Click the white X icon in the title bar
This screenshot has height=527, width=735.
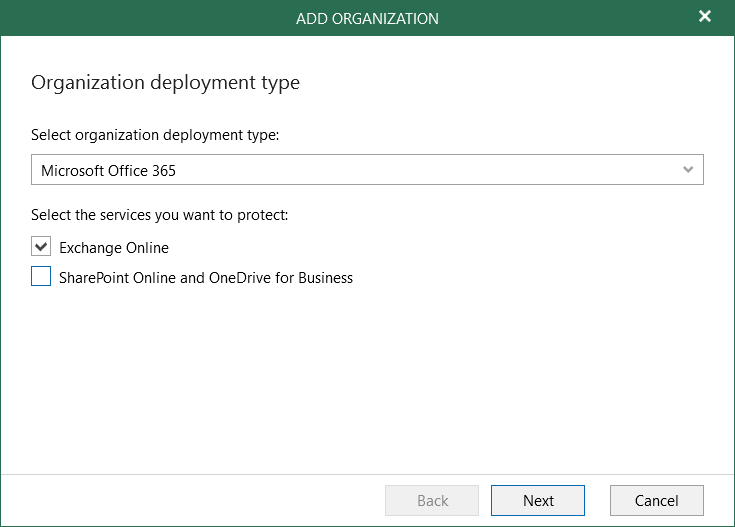tap(705, 17)
